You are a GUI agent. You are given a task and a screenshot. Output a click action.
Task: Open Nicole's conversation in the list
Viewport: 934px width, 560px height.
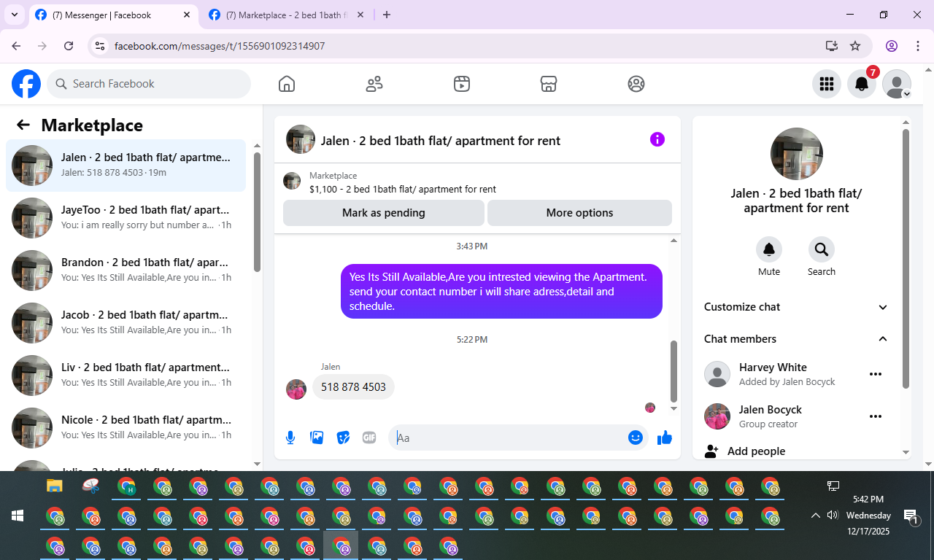(126, 428)
